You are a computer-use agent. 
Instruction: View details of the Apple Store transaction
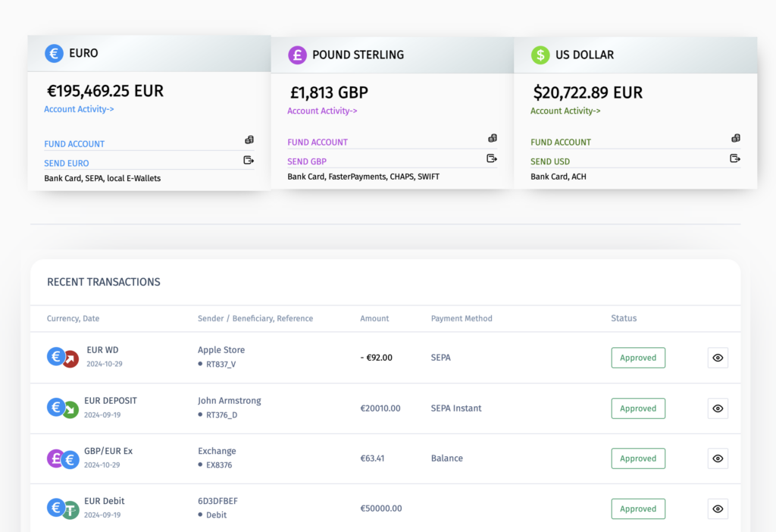[x=718, y=358]
